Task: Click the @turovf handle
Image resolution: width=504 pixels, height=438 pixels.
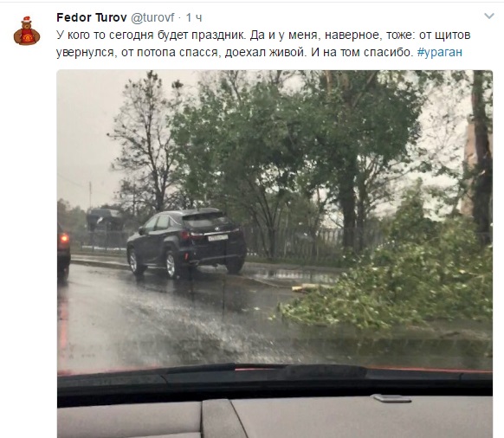Action: tap(152, 17)
